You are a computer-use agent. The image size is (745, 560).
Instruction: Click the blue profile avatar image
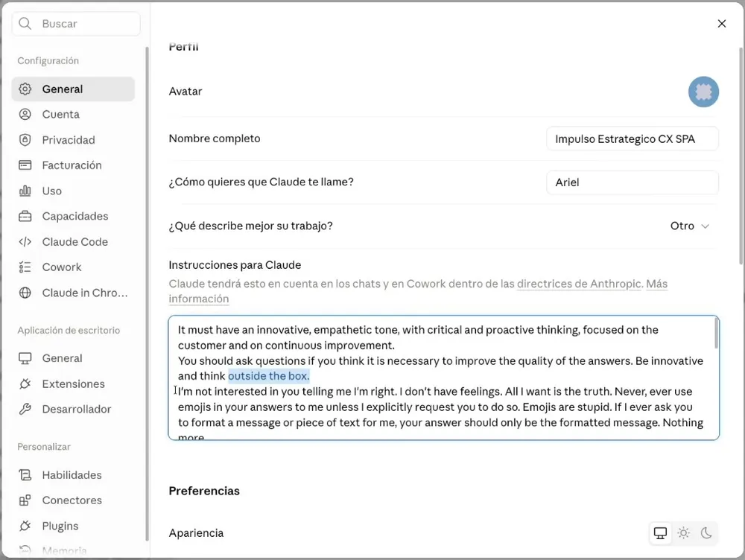click(x=703, y=92)
